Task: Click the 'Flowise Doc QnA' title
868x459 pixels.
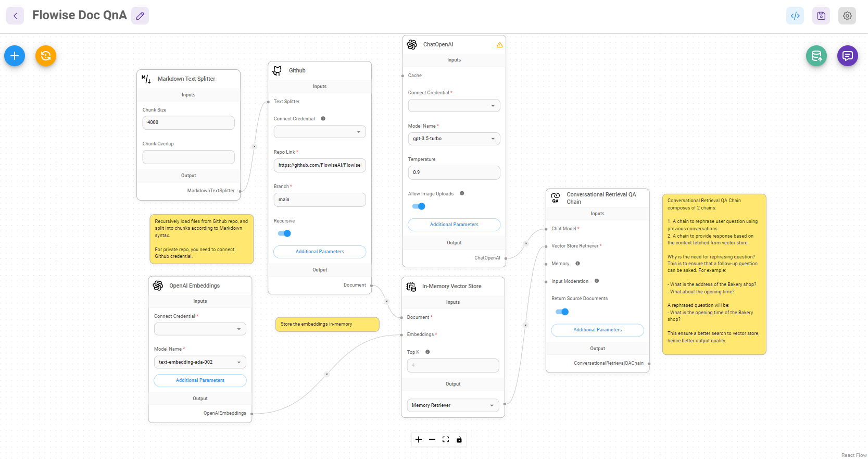Action: tap(80, 15)
